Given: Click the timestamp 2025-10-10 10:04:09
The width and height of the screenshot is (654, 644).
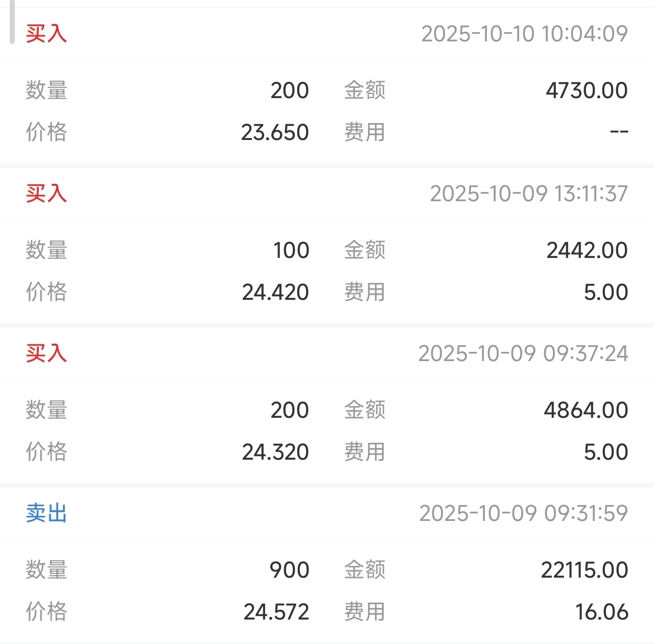Looking at the screenshot, I should click(x=524, y=34).
